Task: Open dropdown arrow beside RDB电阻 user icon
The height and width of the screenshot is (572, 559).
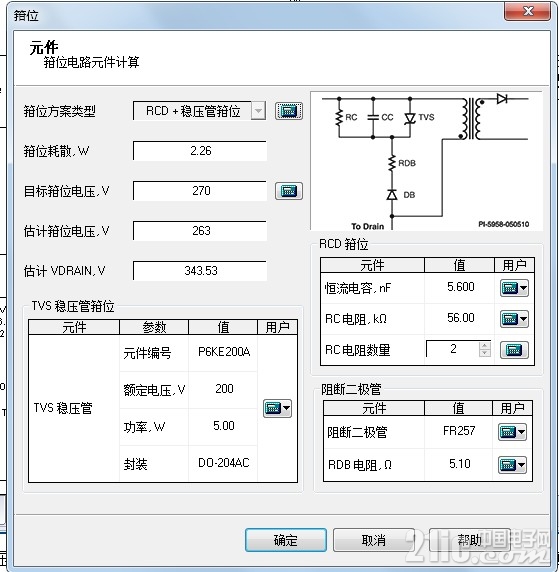Action: 521,465
